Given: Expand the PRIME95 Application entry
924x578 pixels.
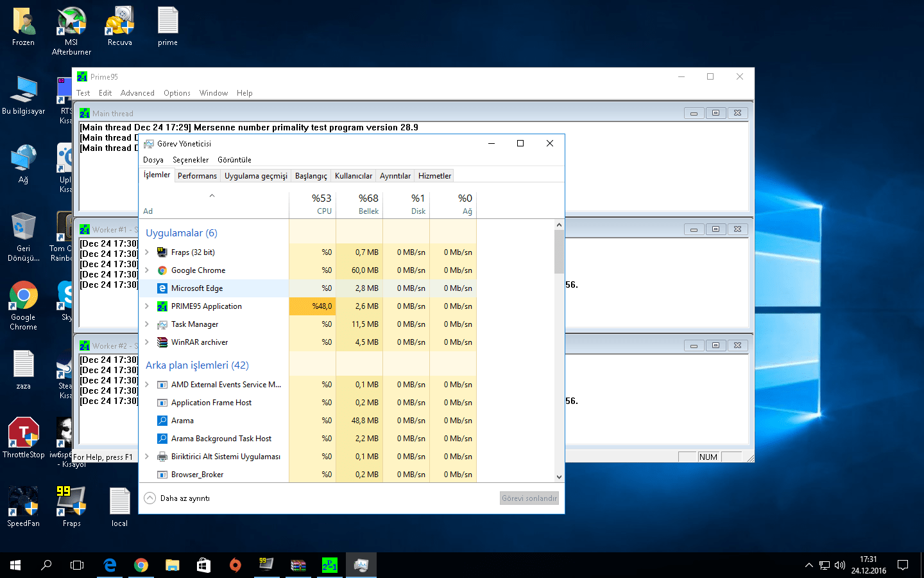Looking at the screenshot, I should 147,306.
